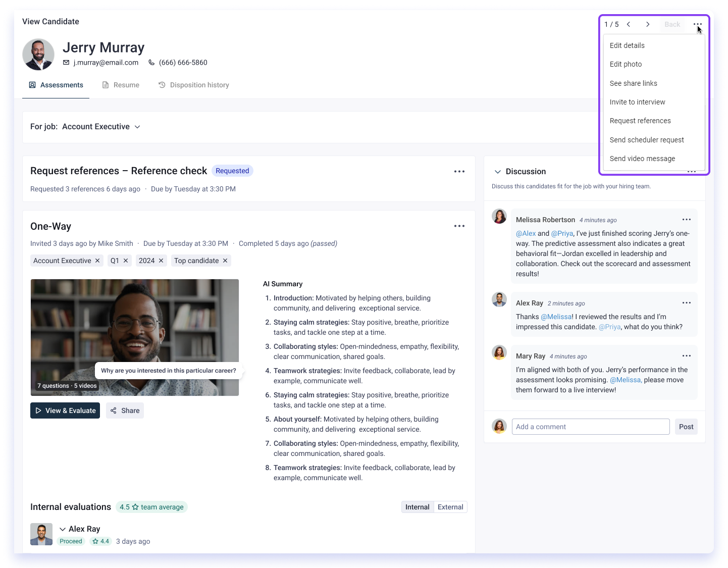This screenshot has width=728, height=568.
Task: Select the Internal evaluations toggle
Action: tap(417, 507)
